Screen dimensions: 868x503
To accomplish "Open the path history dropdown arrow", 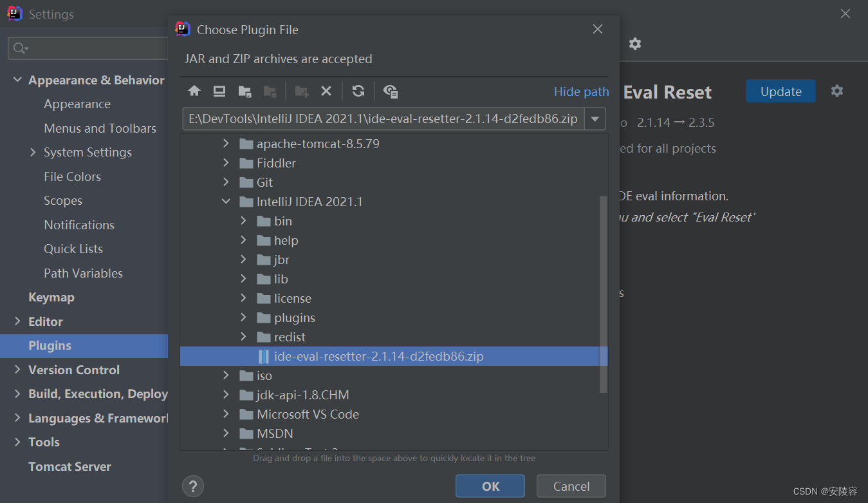I will pos(595,119).
